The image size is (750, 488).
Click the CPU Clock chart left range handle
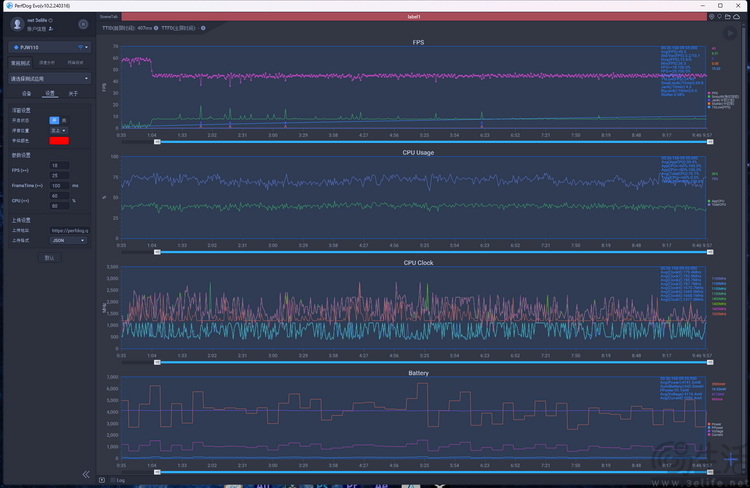coord(157,362)
